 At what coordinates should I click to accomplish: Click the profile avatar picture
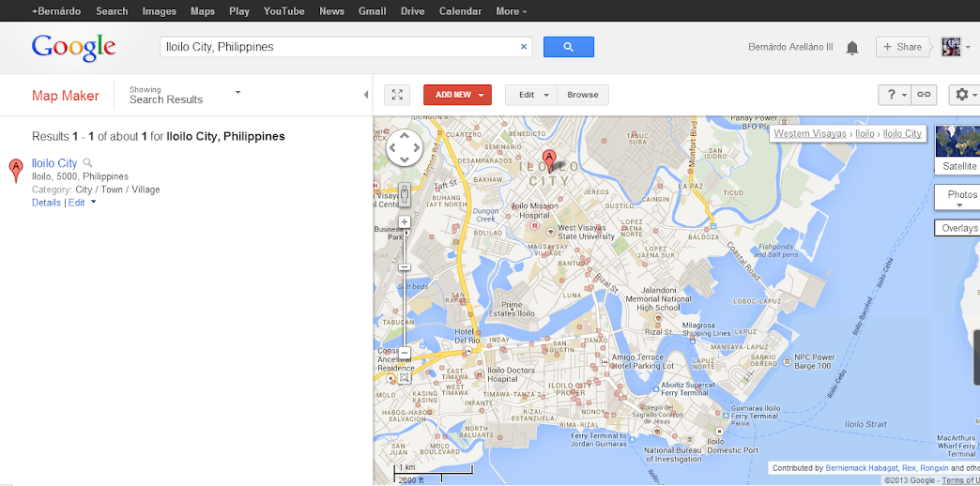(x=951, y=47)
